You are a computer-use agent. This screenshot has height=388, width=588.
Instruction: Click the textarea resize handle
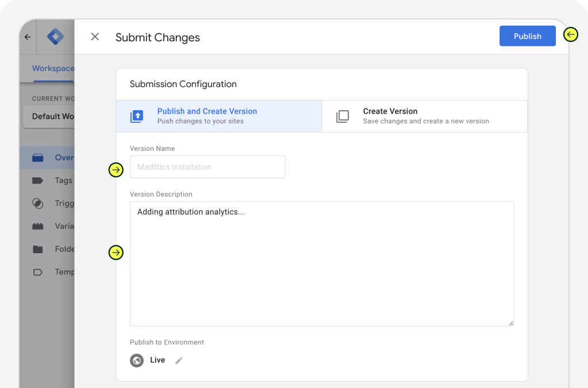pyautogui.click(x=510, y=323)
